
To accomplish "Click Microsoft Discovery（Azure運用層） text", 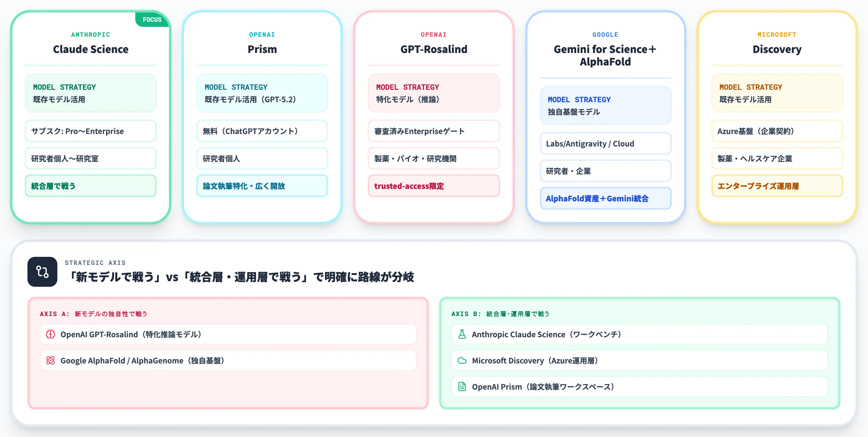I will 536,361.
